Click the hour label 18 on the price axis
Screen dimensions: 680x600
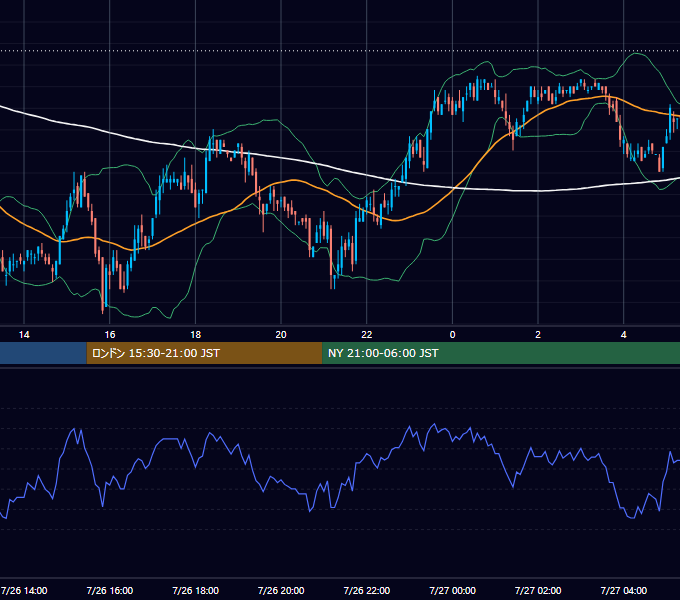pyautogui.click(x=196, y=335)
